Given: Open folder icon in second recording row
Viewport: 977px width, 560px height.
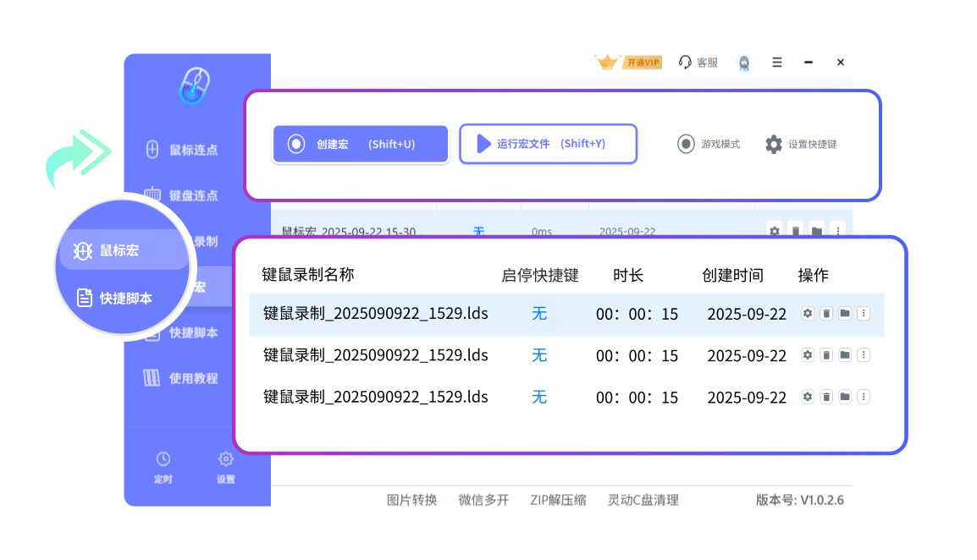Looking at the screenshot, I should (845, 355).
